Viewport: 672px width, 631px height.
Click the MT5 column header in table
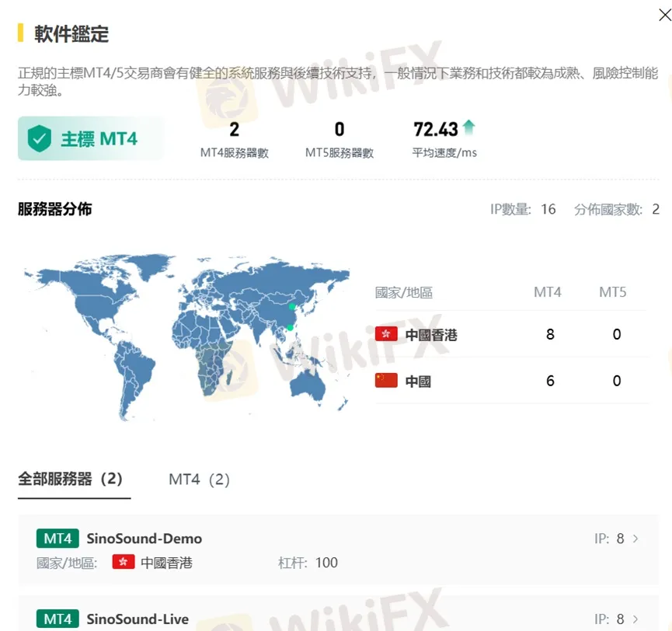pos(613,292)
